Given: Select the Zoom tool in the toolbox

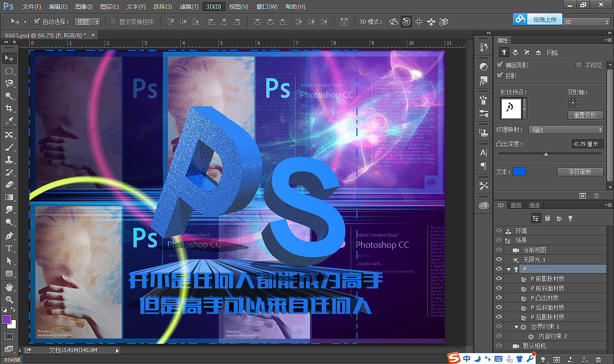Looking at the screenshot, I should (x=9, y=299).
